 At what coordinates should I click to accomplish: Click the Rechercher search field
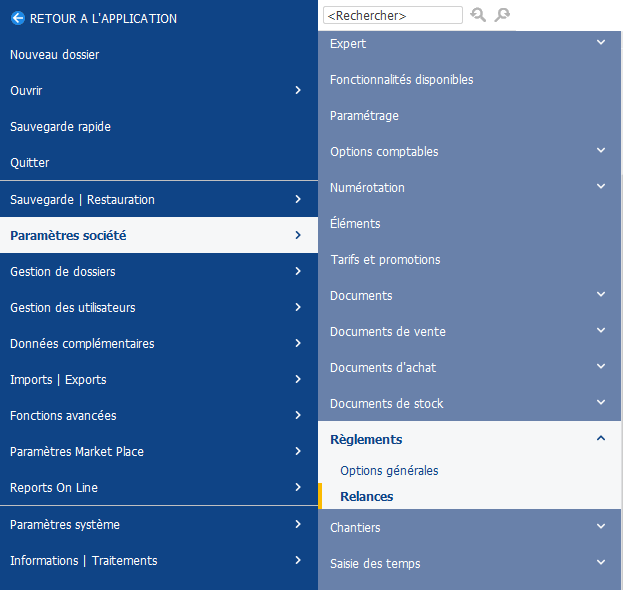pyautogui.click(x=393, y=15)
